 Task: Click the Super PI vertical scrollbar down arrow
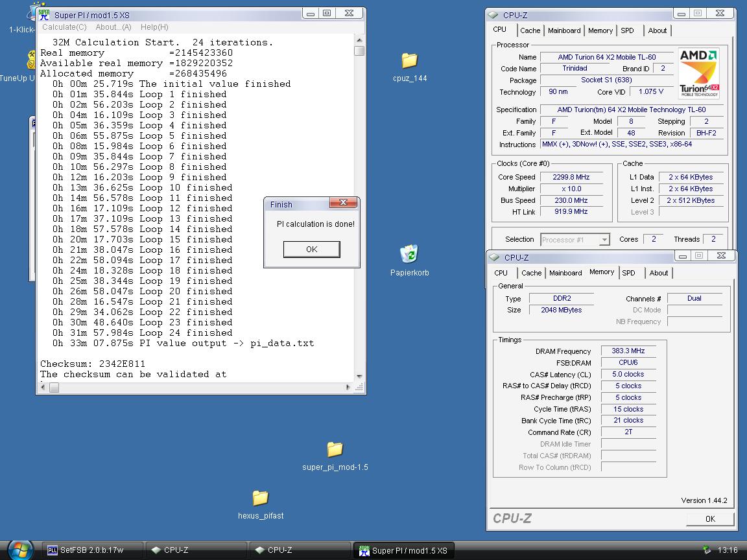[359, 376]
